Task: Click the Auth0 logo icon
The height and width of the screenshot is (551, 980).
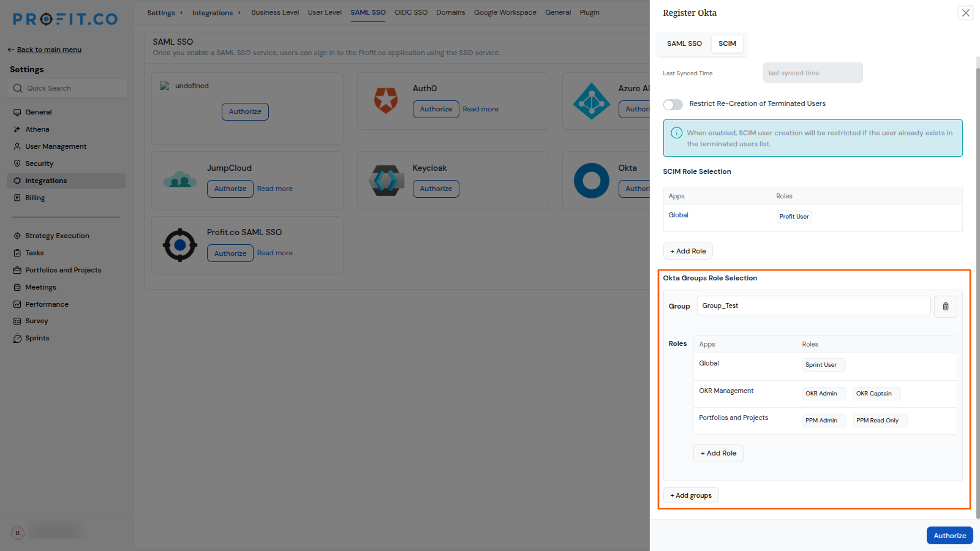Action: pyautogui.click(x=386, y=100)
